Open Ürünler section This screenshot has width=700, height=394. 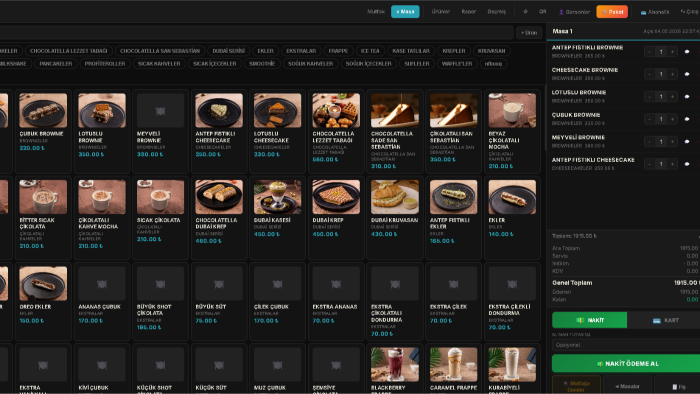point(441,12)
